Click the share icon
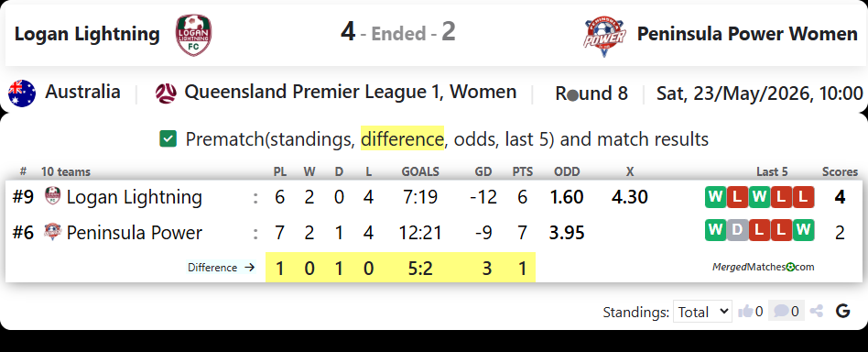This screenshot has height=352, width=868. (x=816, y=311)
